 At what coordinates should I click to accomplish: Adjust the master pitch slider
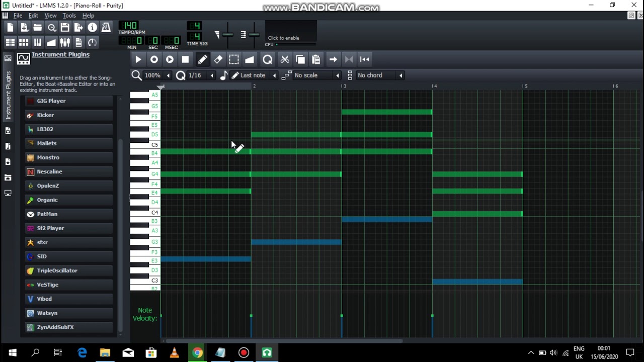pyautogui.click(x=254, y=34)
